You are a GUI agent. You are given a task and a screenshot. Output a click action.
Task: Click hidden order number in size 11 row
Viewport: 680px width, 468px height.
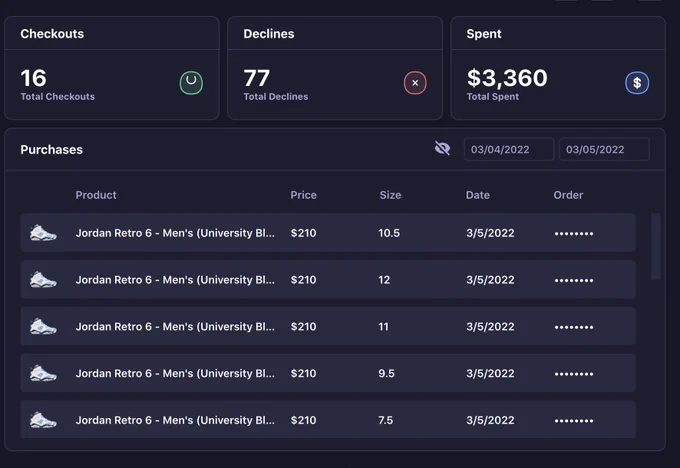point(574,327)
